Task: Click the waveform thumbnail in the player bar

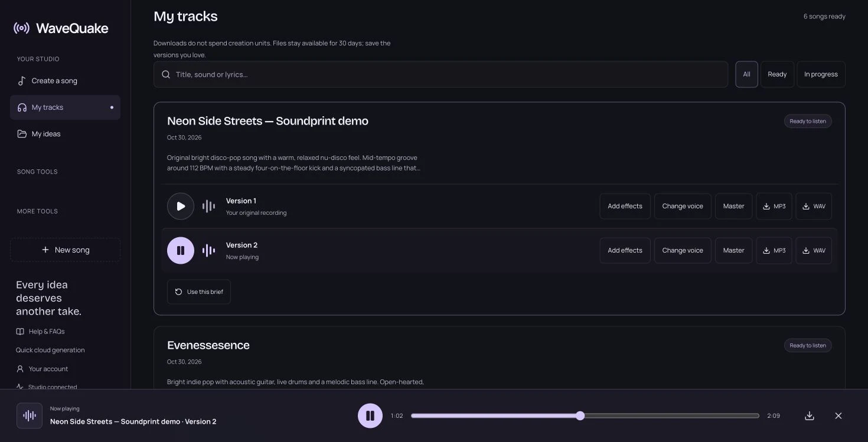Action: click(x=30, y=415)
